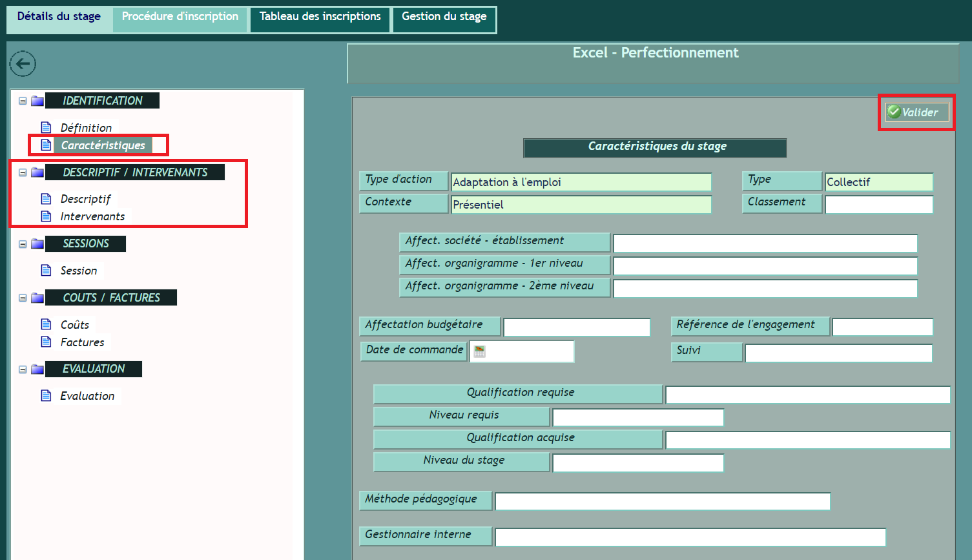This screenshot has height=560, width=972.
Task: Click the Gestionnaire interne input field
Action: (x=690, y=537)
